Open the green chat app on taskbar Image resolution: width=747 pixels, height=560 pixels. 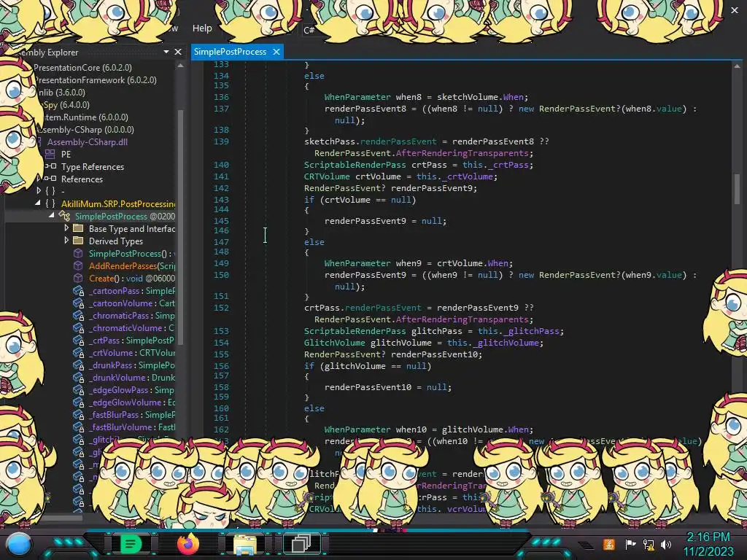click(x=131, y=544)
